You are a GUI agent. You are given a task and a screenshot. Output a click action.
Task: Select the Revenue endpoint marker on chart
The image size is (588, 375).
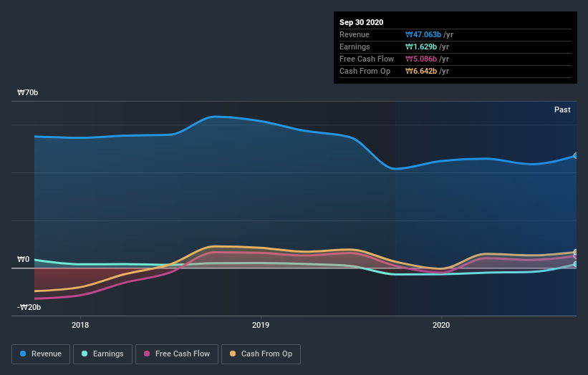pyautogui.click(x=575, y=155)
